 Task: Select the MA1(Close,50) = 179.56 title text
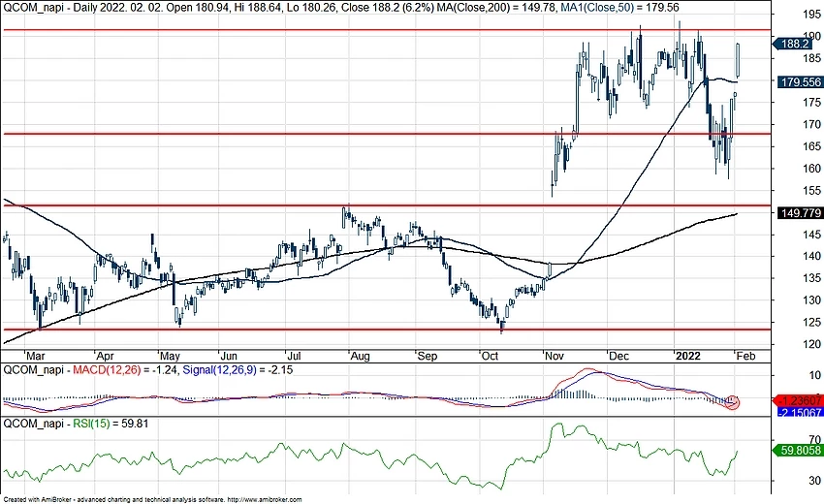coord(619,8)
